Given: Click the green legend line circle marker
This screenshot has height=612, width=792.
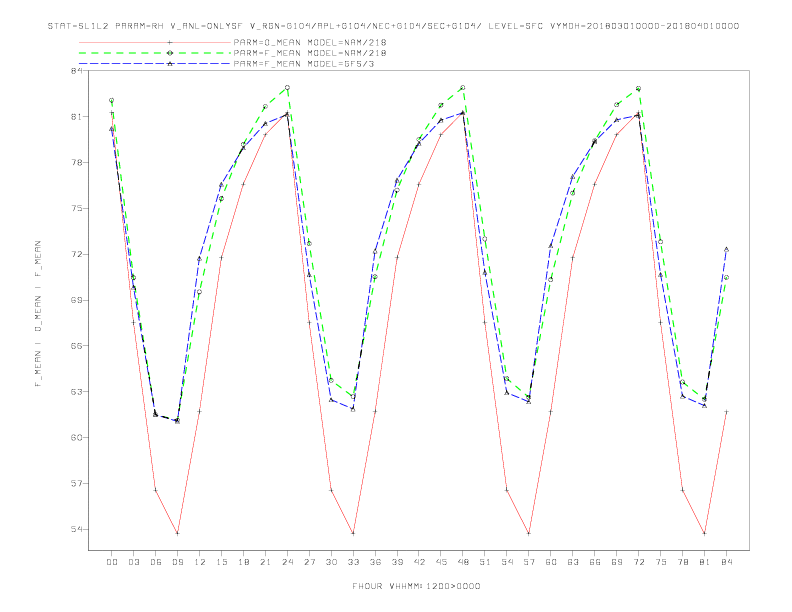Looking at the screenshot, I should coord(170,53).
